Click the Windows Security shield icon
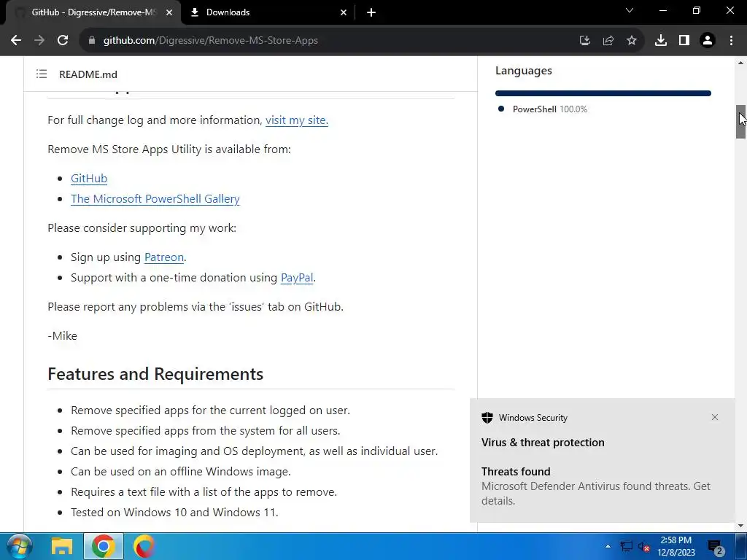The width and height of the screenshot is (747, 560). (x=487, y=418)
